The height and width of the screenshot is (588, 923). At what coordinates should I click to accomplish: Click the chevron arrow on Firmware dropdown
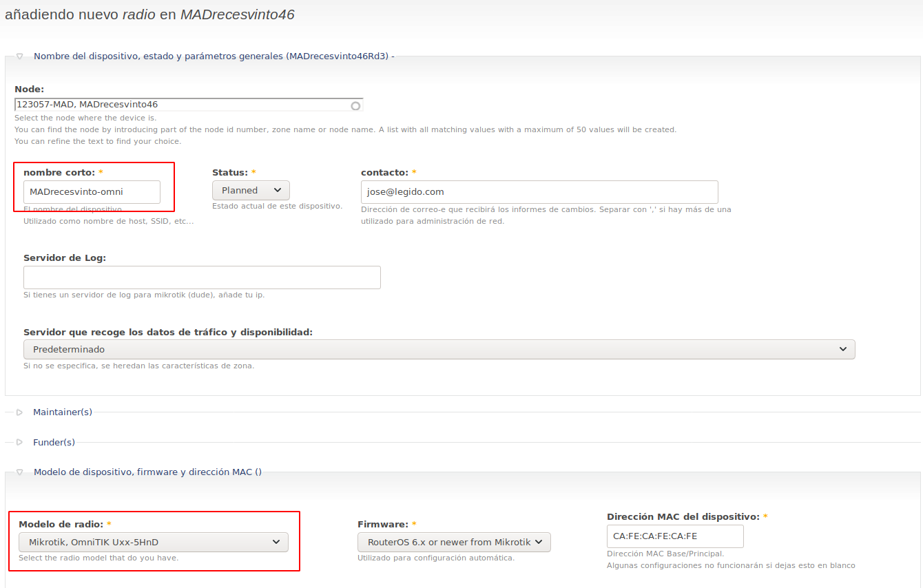(x=539, y=543)
